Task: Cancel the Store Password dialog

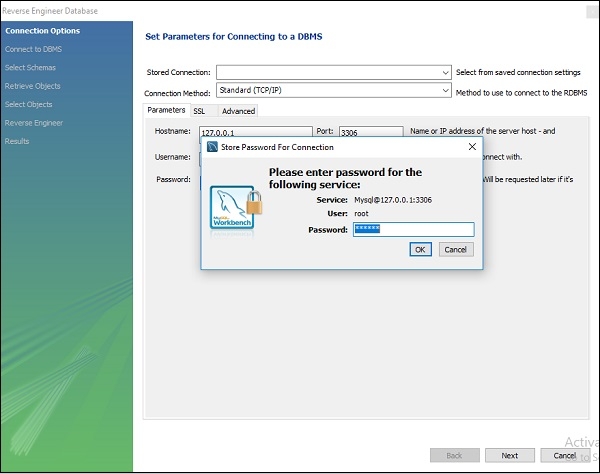Action: [x=456, y=249]
